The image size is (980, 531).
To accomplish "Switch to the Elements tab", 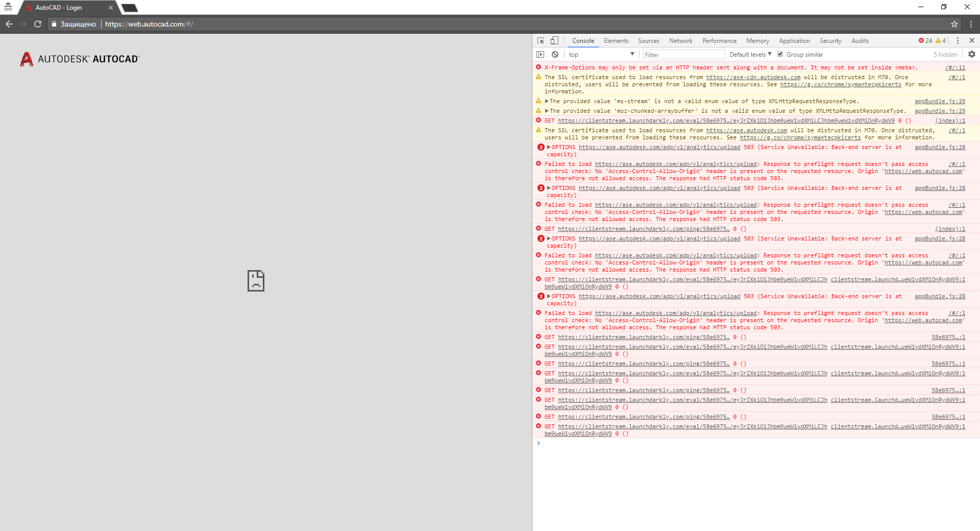I will tap(616, 41).
